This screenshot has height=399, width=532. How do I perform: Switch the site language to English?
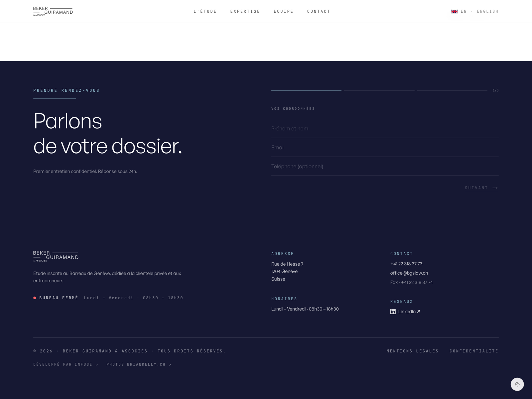point(475,11)
